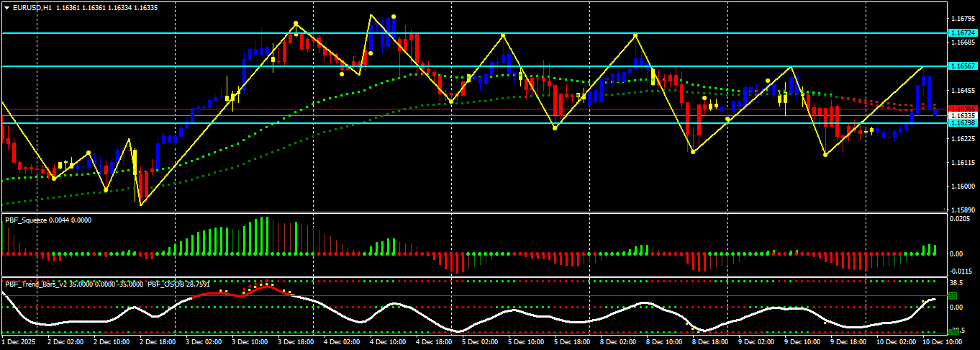Image resolution: width=980 pixels, height=350 pixels.
Task: Select the cyan horizontal line at 1.16724
Action: click(x=473, y=33)
